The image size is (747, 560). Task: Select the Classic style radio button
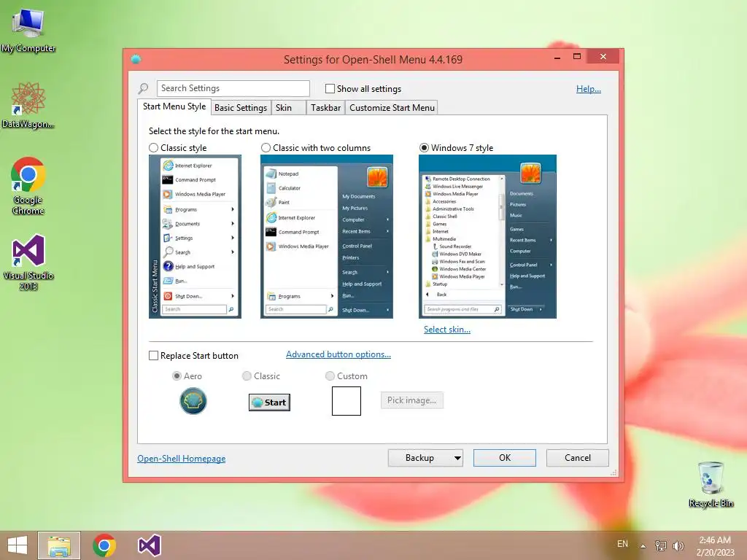(x=153, y=148)
